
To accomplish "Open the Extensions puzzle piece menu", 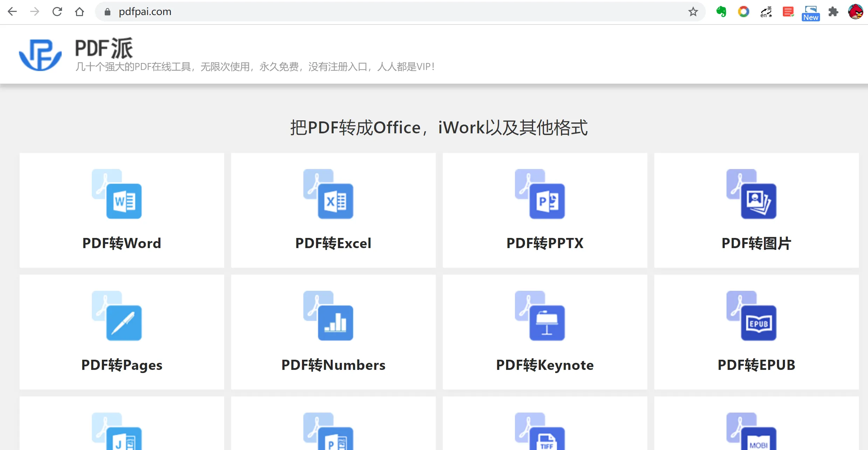I will point(833,12).
